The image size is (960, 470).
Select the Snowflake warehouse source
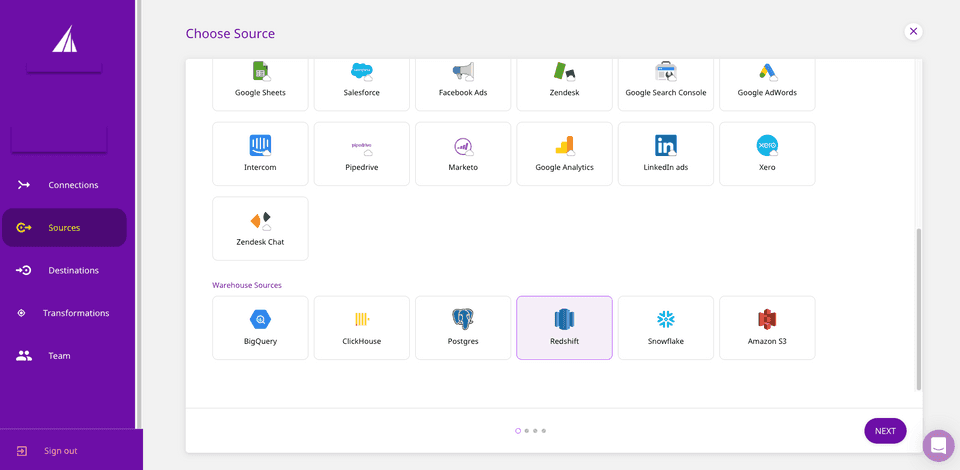[665, 327]
